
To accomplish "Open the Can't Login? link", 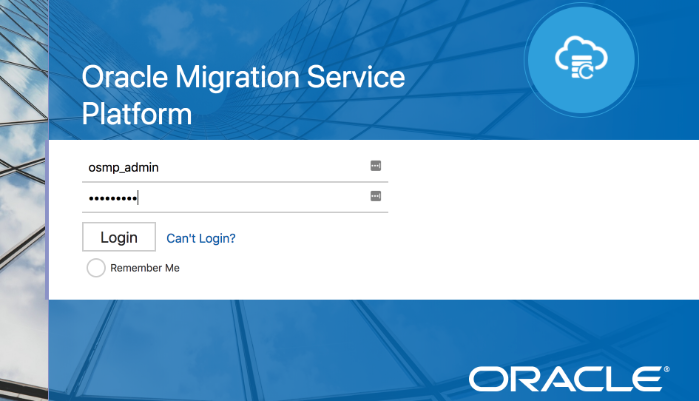I will click(201, 238).
